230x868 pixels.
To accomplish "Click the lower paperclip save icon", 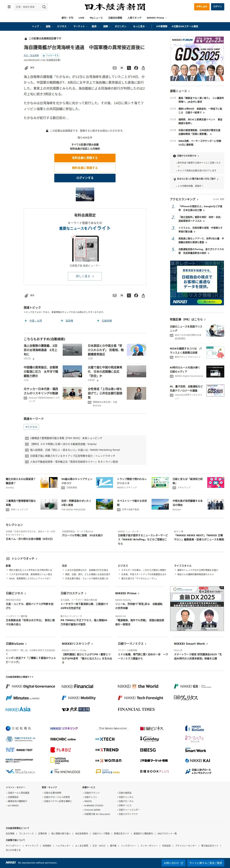I will pyautogui.click(x=26, y=295).
